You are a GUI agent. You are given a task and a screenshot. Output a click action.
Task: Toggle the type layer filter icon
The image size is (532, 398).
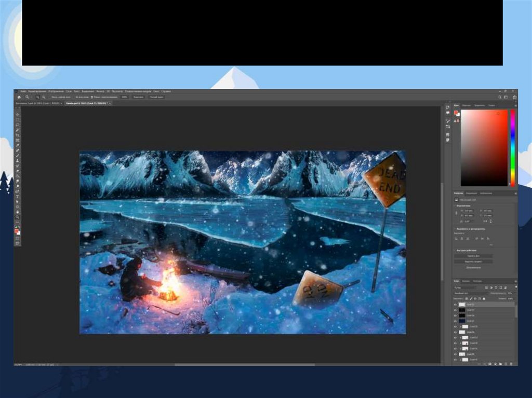point(496,288)
